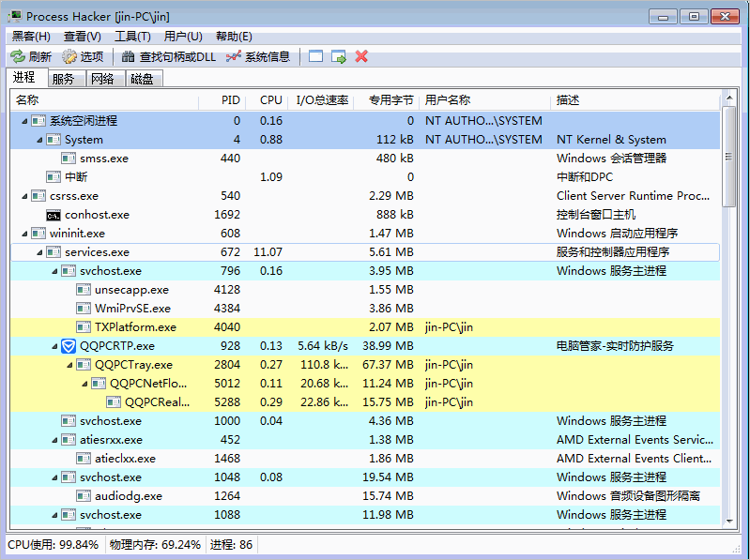Collapse the services.exe tree node
Screen dimensions: 750x560
tap(39, 252)
